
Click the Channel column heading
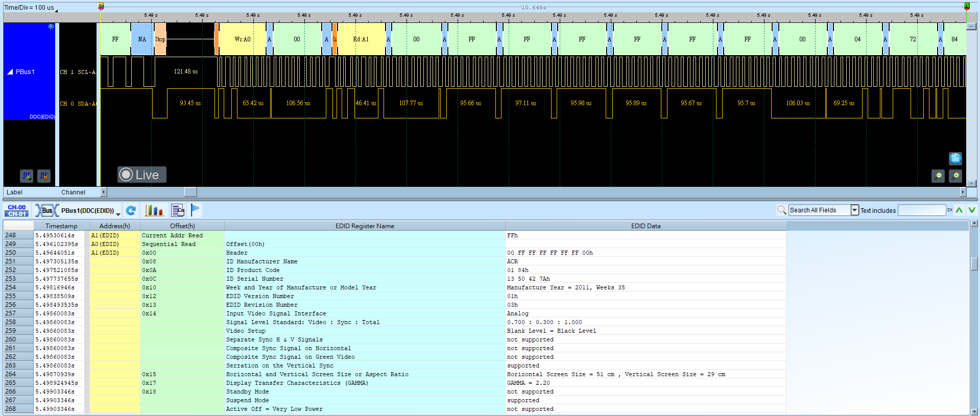point(73,192)
